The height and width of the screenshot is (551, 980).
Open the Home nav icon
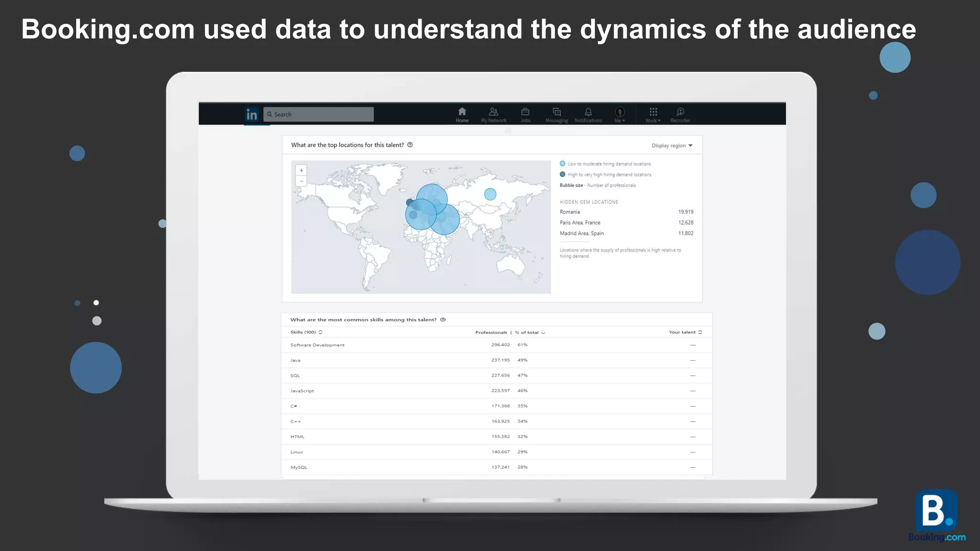pos(462,115)
